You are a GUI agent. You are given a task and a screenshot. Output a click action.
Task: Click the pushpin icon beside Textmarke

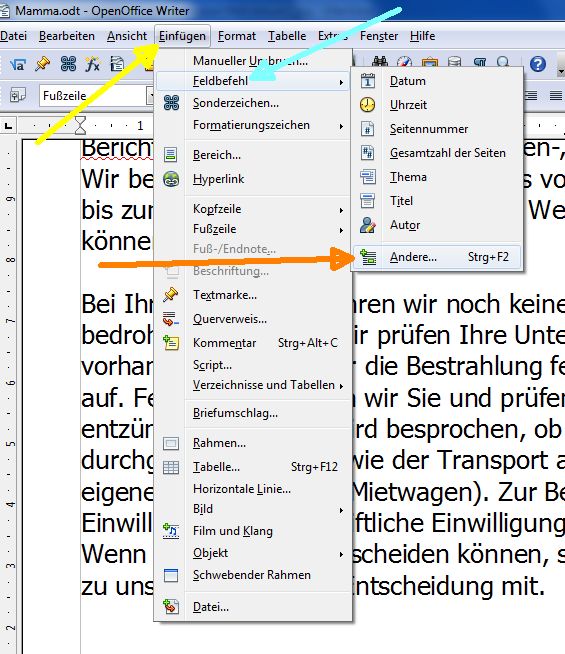pos(171,295)
